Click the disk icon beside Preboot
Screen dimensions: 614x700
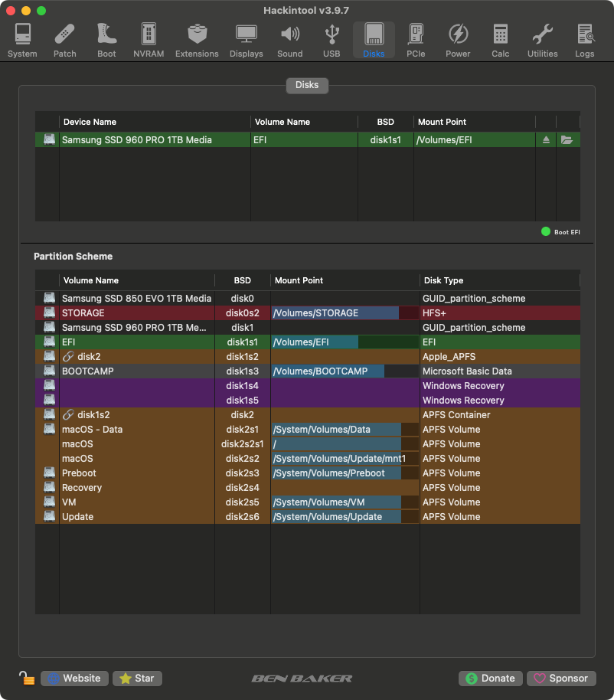click(x=49, y=473)
